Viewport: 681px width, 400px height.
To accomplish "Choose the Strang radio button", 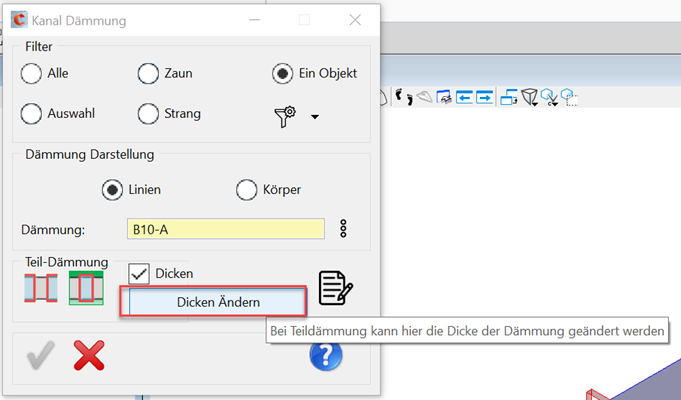I will click(x=148, y=114).
